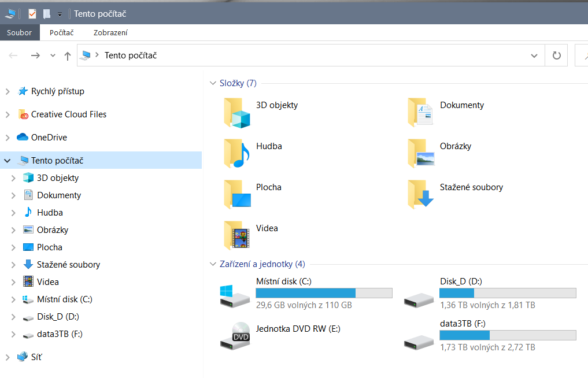Select the 3D objekty folder icon
The height and width of the screenshot is (378, 588).
pyautogui.click(x=236, y=113)
